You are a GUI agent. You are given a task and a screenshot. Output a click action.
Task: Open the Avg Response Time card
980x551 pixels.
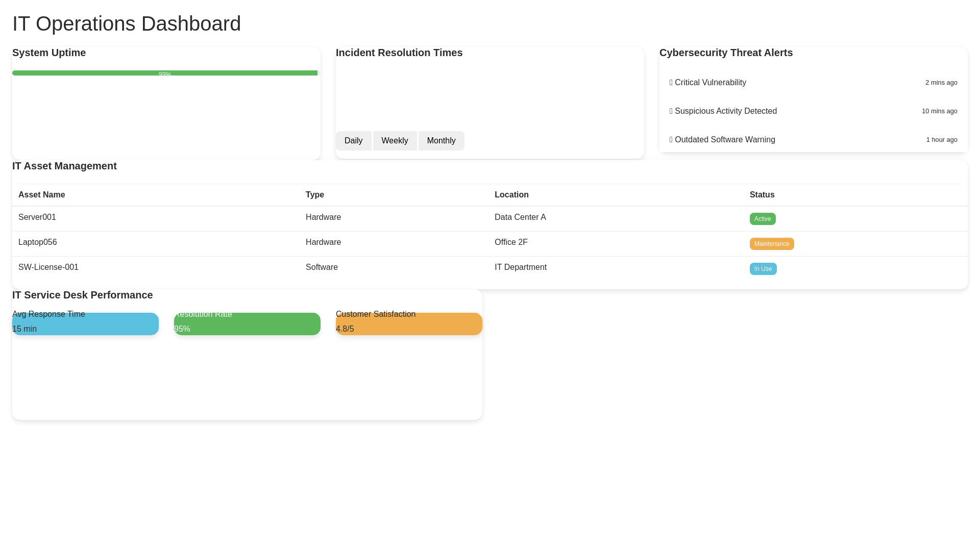(x=85, y=324)
